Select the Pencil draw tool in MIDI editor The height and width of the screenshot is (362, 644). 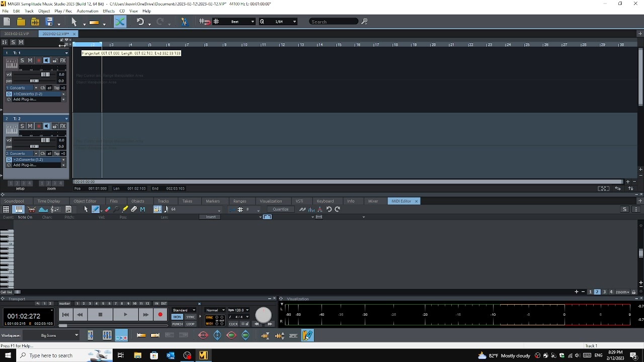tap(96, 209)
